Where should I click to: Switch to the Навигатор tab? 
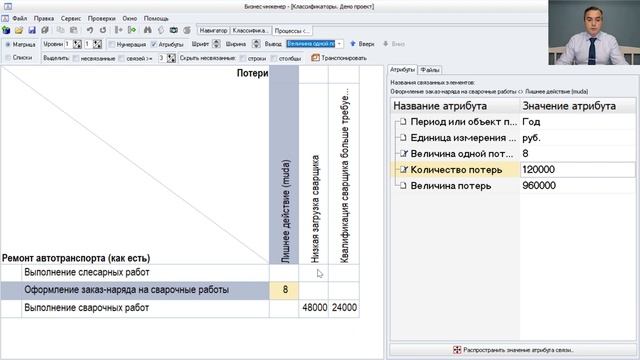coord(213,31)
